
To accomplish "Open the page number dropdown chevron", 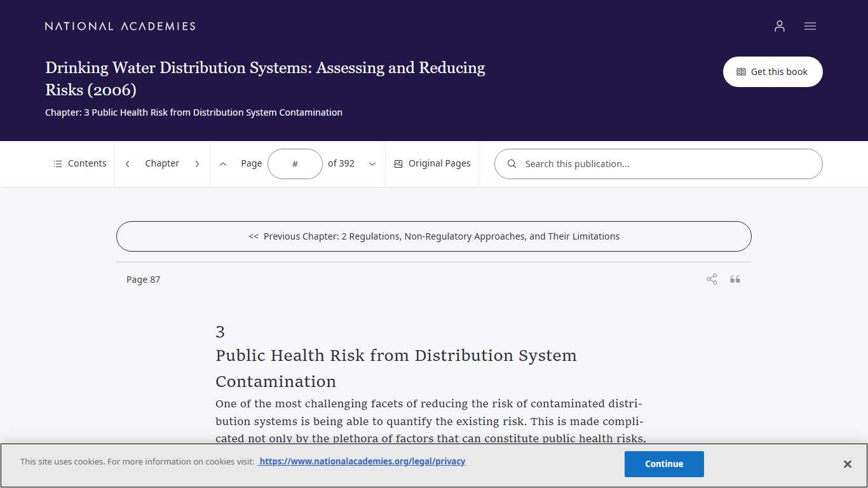I will [x=372, y=163].
